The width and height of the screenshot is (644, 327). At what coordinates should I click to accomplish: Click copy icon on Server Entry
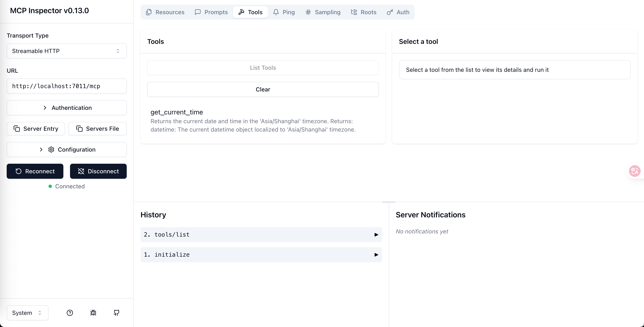tap(17, 129)
